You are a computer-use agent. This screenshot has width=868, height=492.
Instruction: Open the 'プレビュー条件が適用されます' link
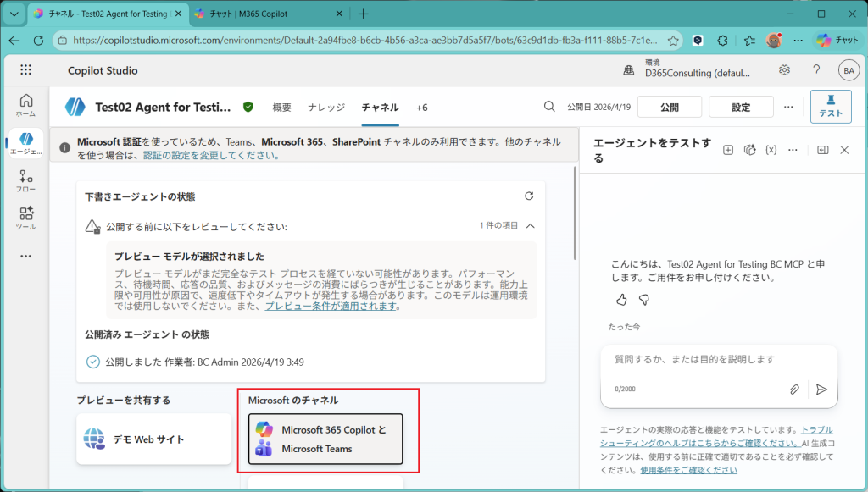331,307
